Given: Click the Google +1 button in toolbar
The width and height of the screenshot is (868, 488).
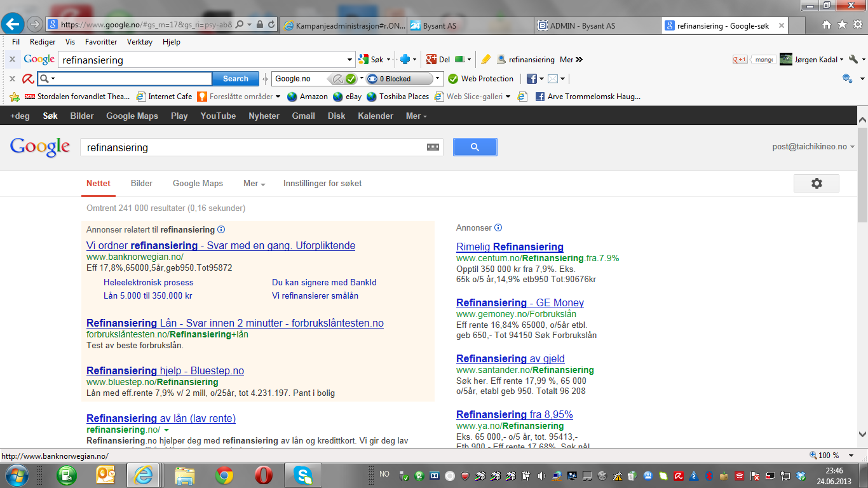Looking at the screenshot, I should tap(740, 59).
